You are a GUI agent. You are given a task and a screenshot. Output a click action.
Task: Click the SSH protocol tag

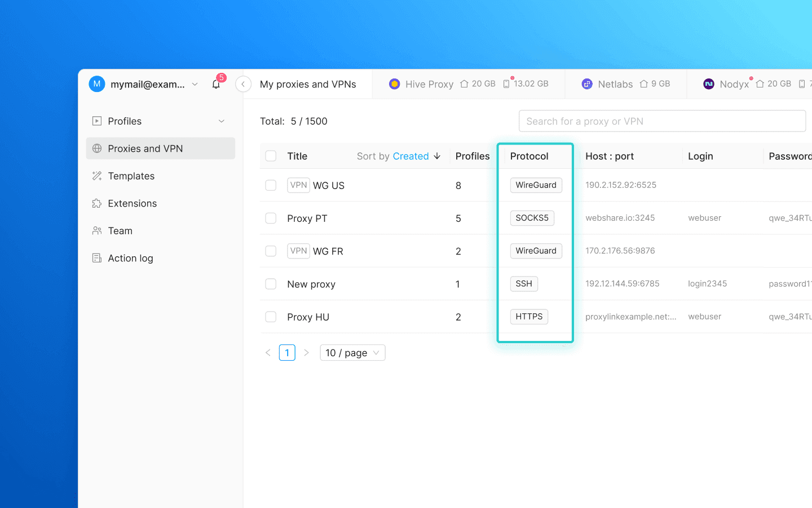click(524, 284)
